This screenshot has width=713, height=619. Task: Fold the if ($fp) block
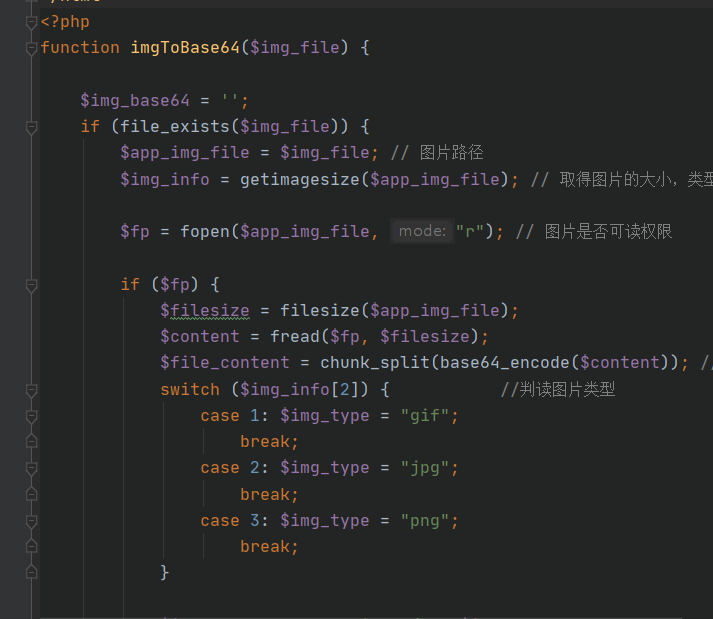pos(31,285)
